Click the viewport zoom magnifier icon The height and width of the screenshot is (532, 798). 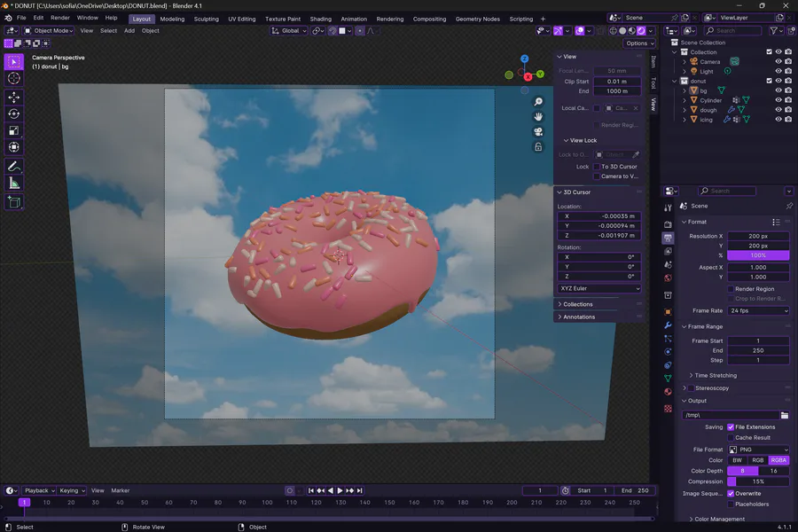point(538,102)
